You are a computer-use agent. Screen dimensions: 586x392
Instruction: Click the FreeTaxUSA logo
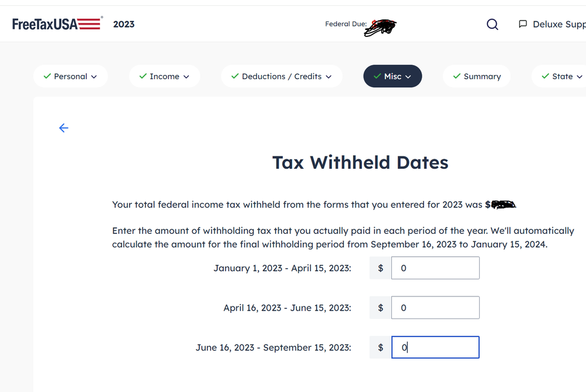coord(56,23)
